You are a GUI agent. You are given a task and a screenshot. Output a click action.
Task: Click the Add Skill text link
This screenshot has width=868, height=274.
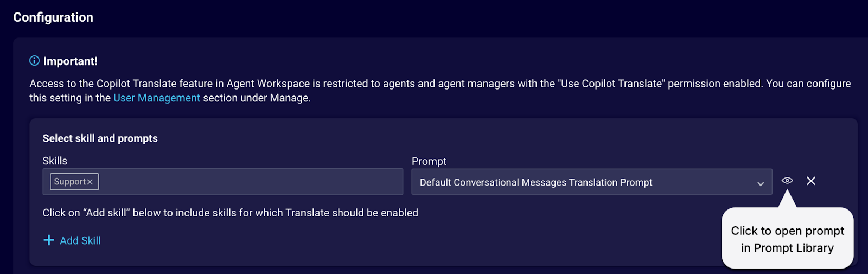point(80,241)
